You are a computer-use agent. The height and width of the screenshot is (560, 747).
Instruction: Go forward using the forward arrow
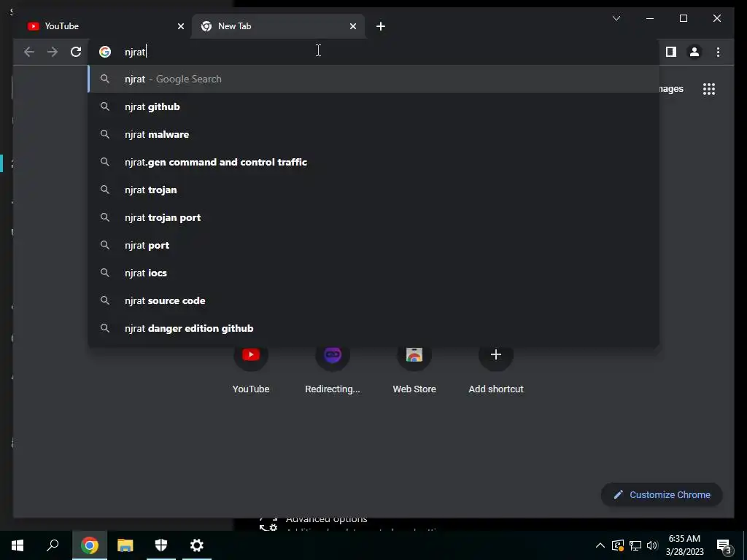click(53, 52)
